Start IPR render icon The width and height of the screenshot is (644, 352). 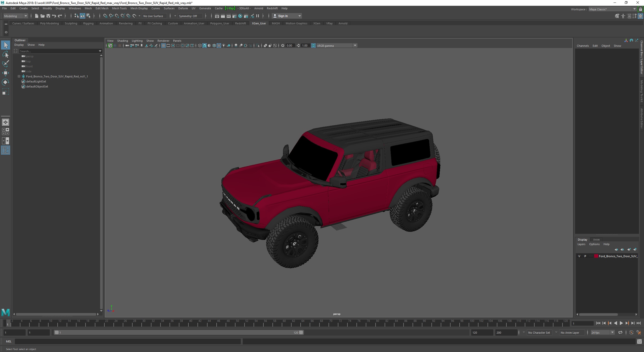pyautogui.click(x=228, y=16)
